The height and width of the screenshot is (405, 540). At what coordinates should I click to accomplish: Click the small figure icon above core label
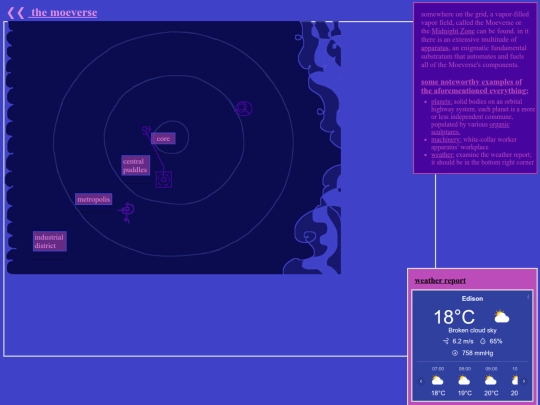pyautogui.click(x=146, y=130)
